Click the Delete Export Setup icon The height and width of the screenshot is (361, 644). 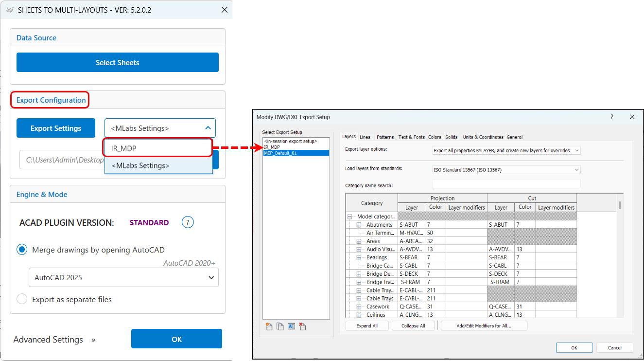tap(302, 326)
